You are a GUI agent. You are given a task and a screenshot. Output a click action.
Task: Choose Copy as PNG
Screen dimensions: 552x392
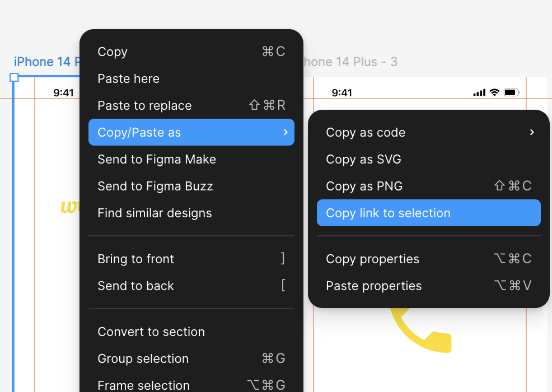pos(428,186)
